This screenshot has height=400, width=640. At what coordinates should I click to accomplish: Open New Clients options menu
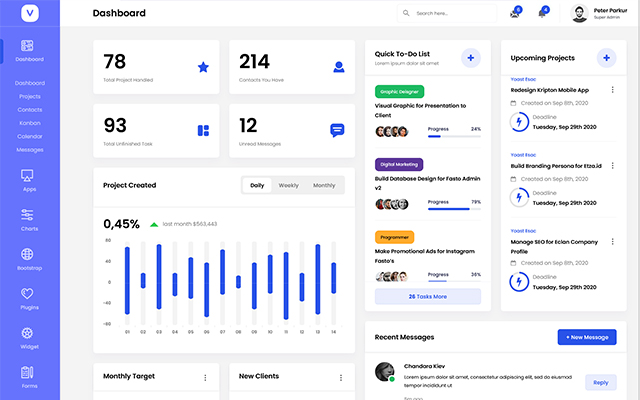341,377
